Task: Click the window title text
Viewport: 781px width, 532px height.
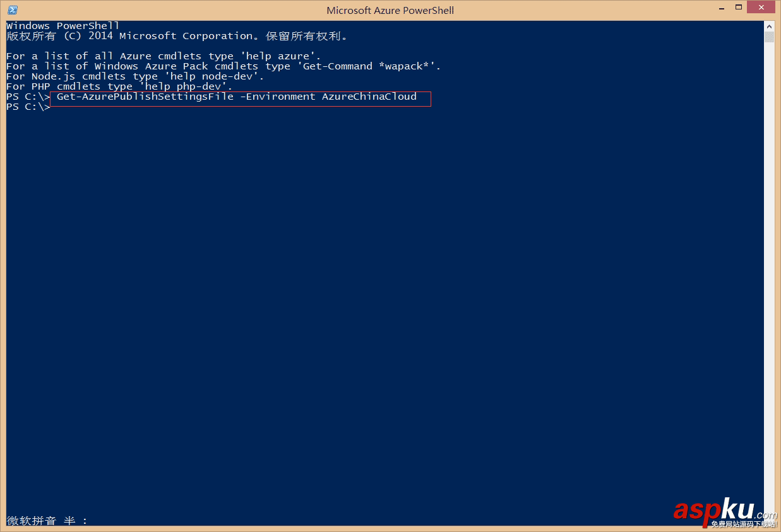Action: 390,10
